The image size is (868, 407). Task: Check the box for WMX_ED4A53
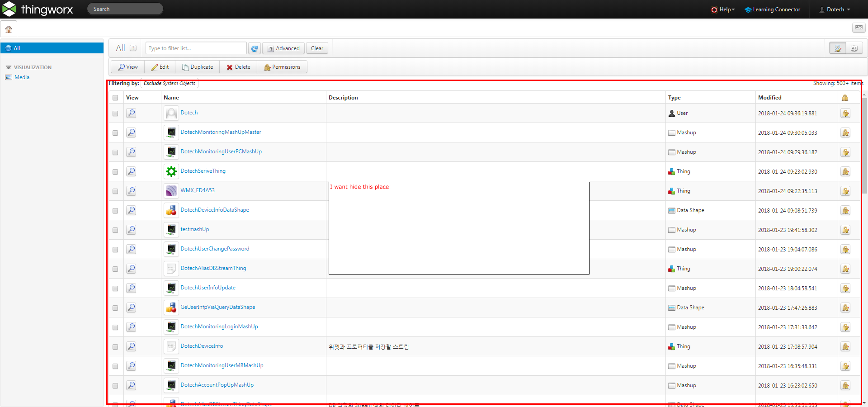[115, 191]
